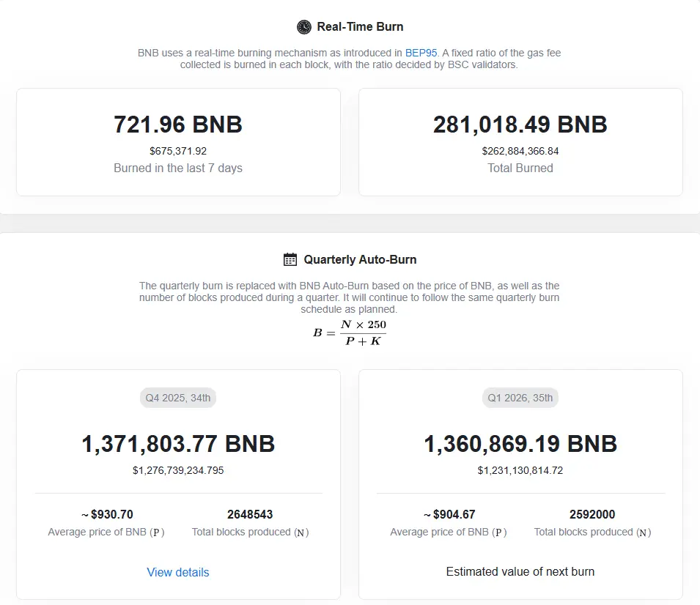700x605 pixels.
Task: Click the Burned in the last 7 days label
Action: (x=178, y=168)
